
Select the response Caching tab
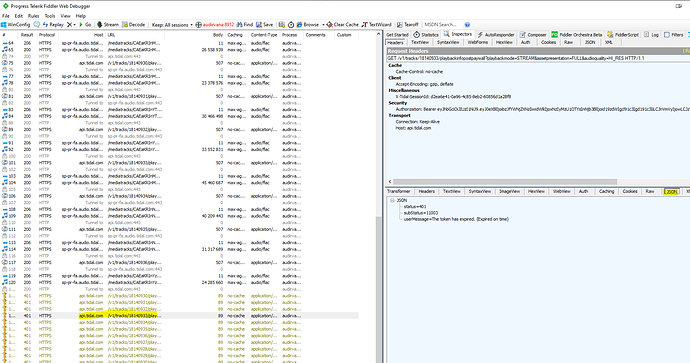(606, 191)
